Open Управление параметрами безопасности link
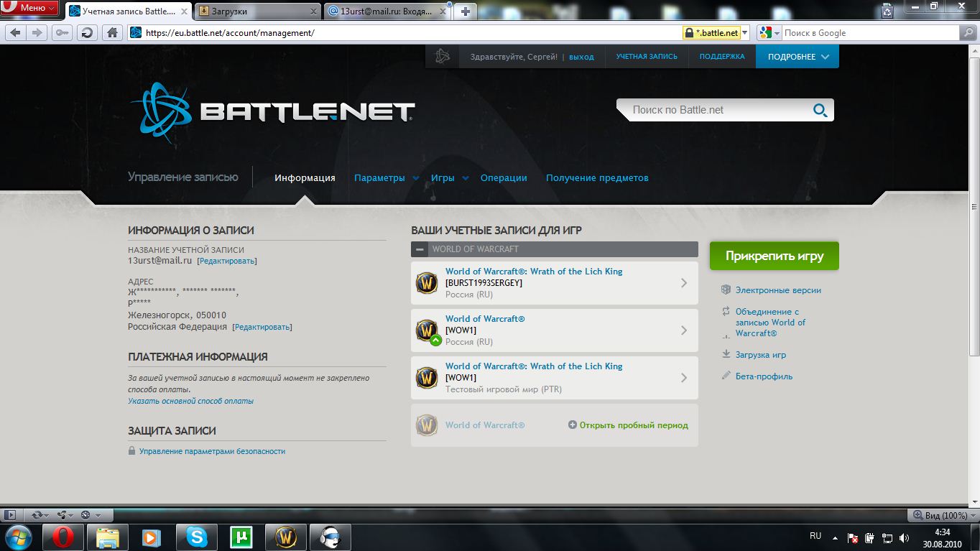This screenshot has width=980, height=551. click(x=212, y=451)
